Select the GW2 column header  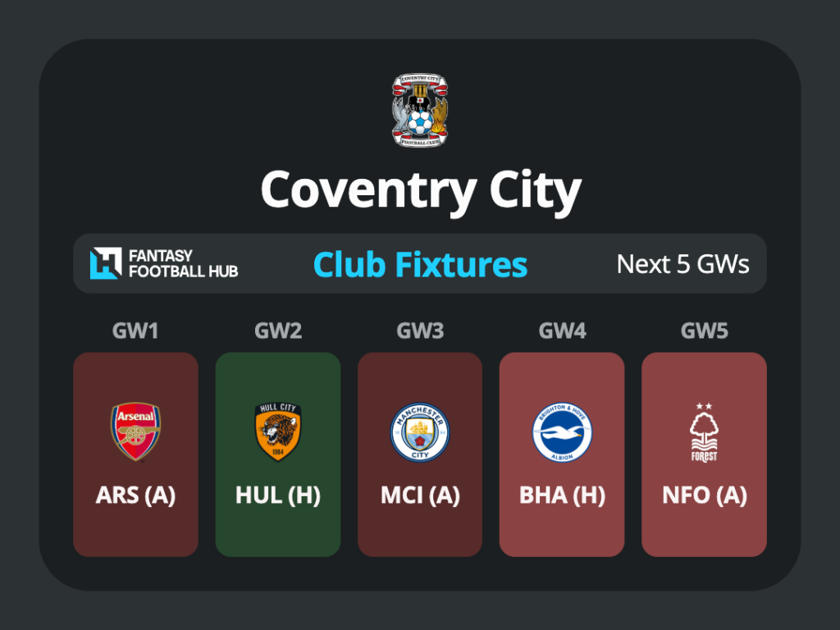pyautogui.click(x=278, y=331)
